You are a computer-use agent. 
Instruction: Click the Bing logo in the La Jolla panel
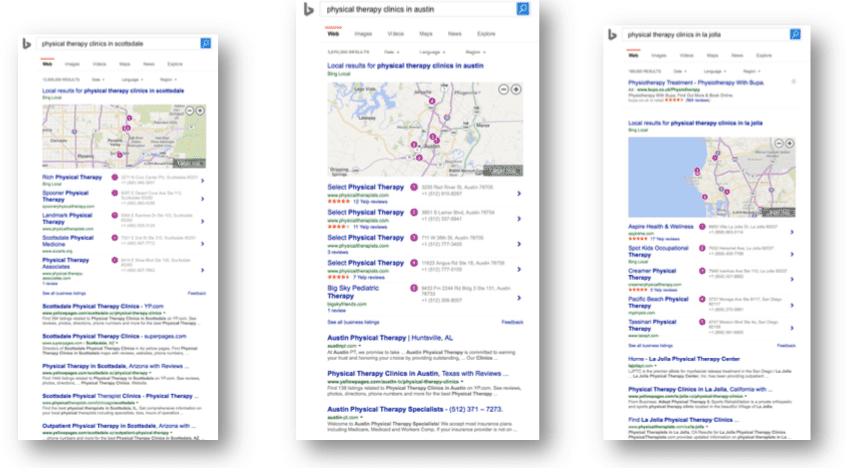coord(612,35)
